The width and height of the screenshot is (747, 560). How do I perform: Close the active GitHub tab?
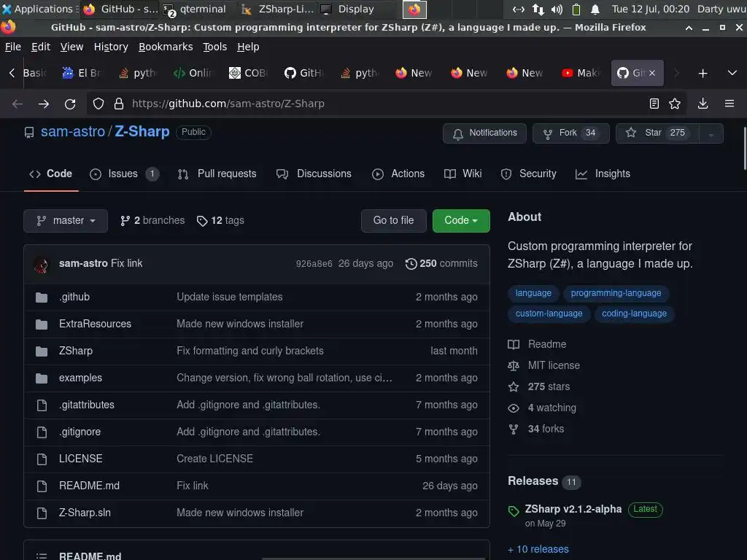point(652,73)
